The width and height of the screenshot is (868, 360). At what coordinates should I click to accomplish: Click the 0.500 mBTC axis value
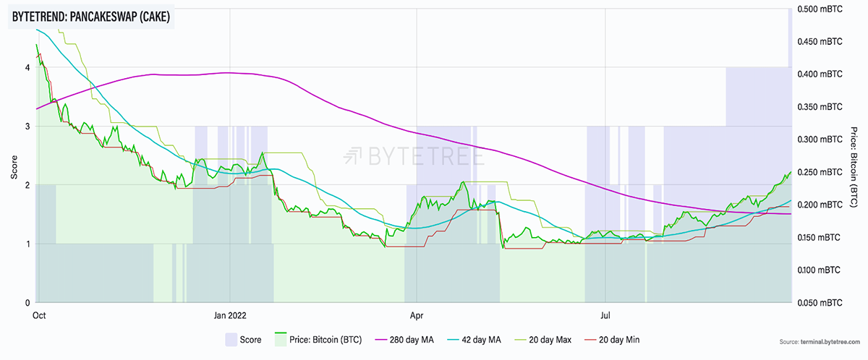(821, 9)
